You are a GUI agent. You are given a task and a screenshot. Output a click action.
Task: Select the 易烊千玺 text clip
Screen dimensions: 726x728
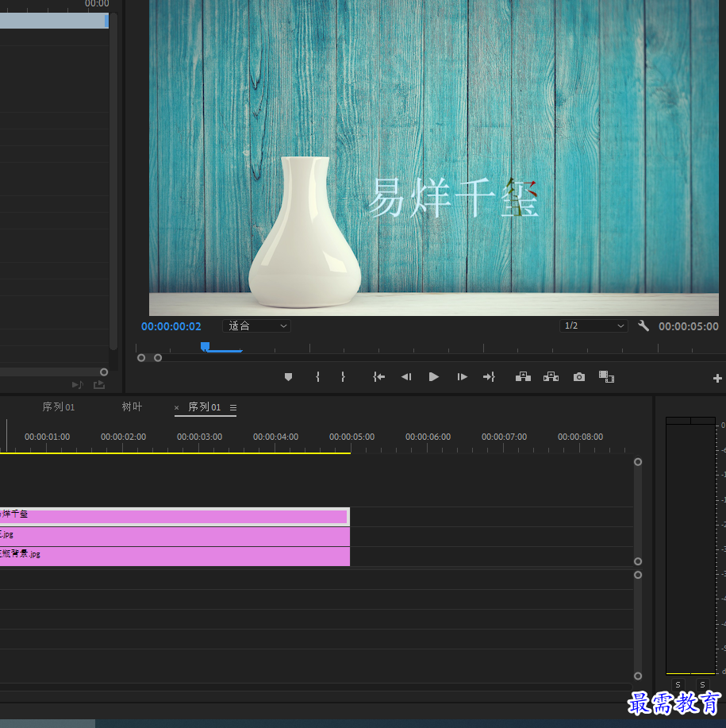coord(175,517)
